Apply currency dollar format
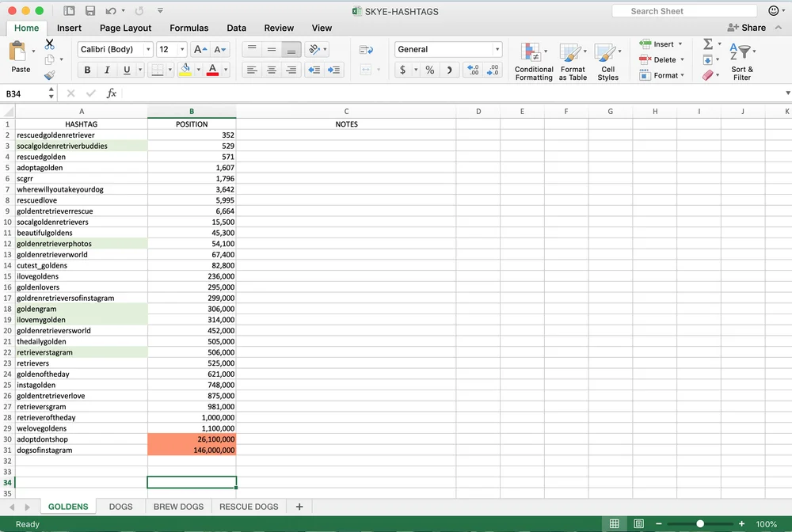 tap(402, 70)
